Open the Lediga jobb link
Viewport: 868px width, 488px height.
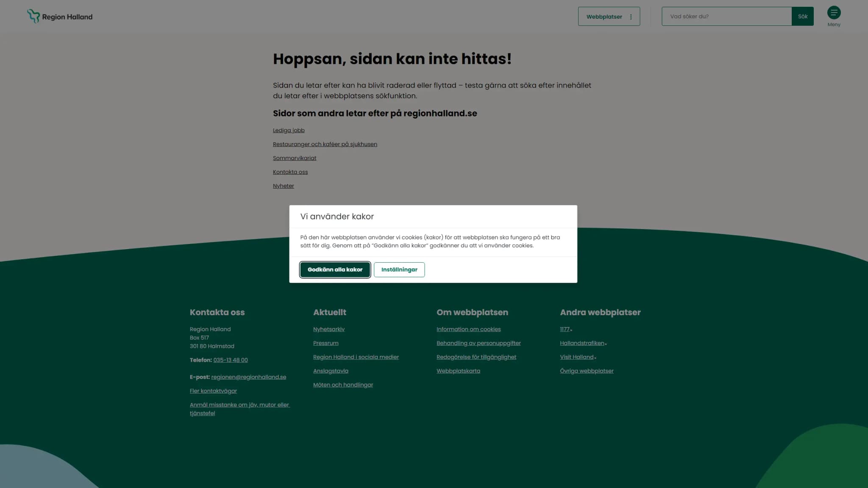[289, 130]
